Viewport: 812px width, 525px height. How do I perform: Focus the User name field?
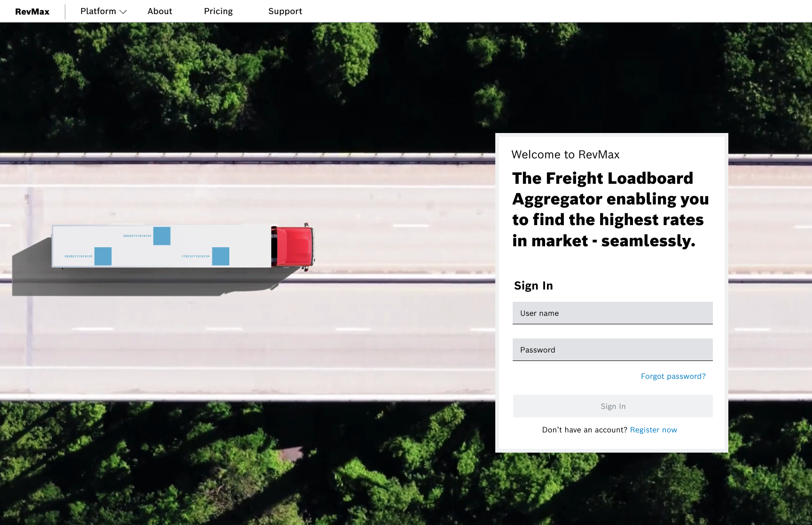click(x=612, y=313)
